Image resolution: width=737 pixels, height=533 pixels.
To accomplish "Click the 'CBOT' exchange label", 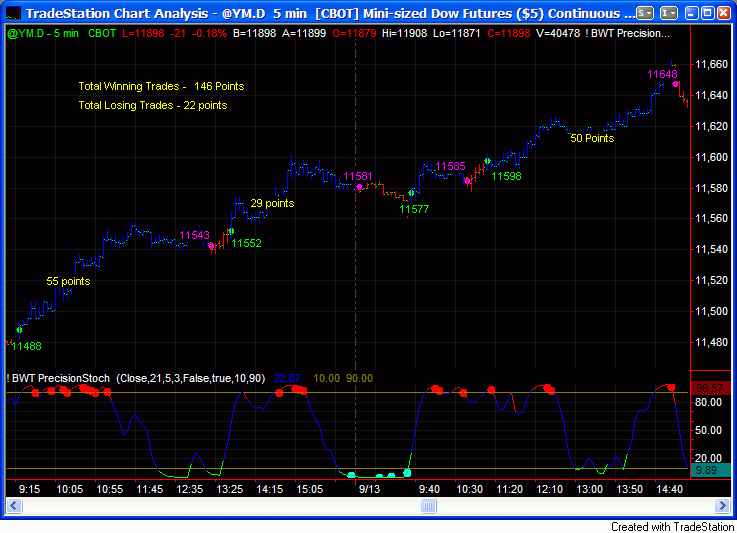I will [x=102, y=33].
